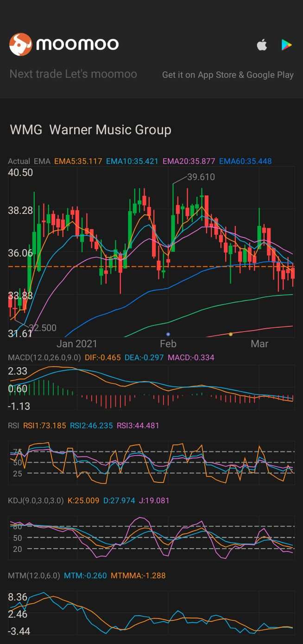Open the Apple App Store icon
The image size is (303, 644).
tap(262, 45)
